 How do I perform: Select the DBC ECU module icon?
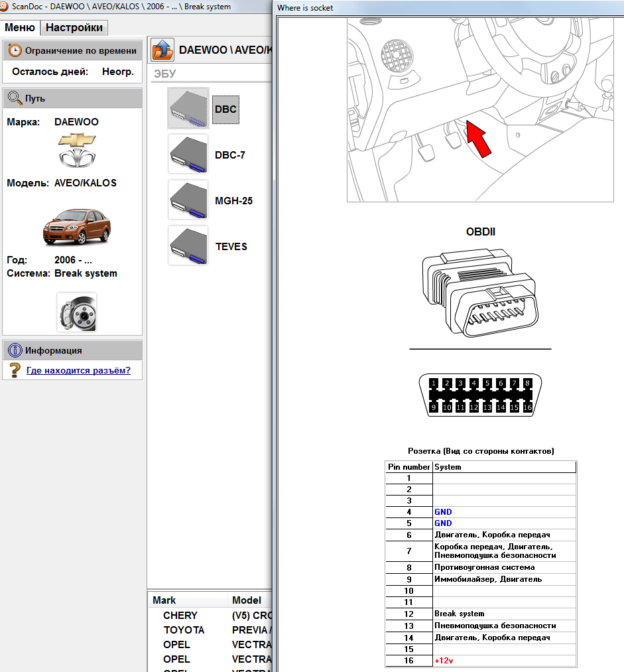(x=188, y=108)
